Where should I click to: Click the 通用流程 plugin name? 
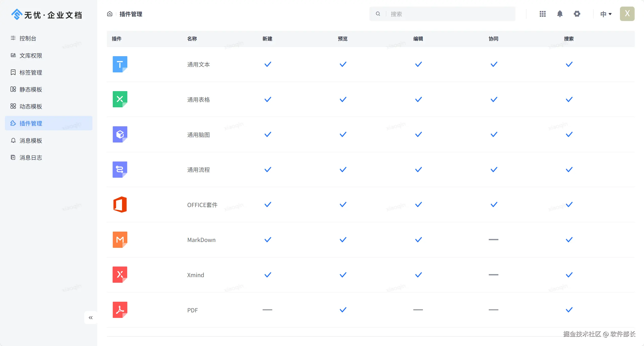[x=199, y=170]
